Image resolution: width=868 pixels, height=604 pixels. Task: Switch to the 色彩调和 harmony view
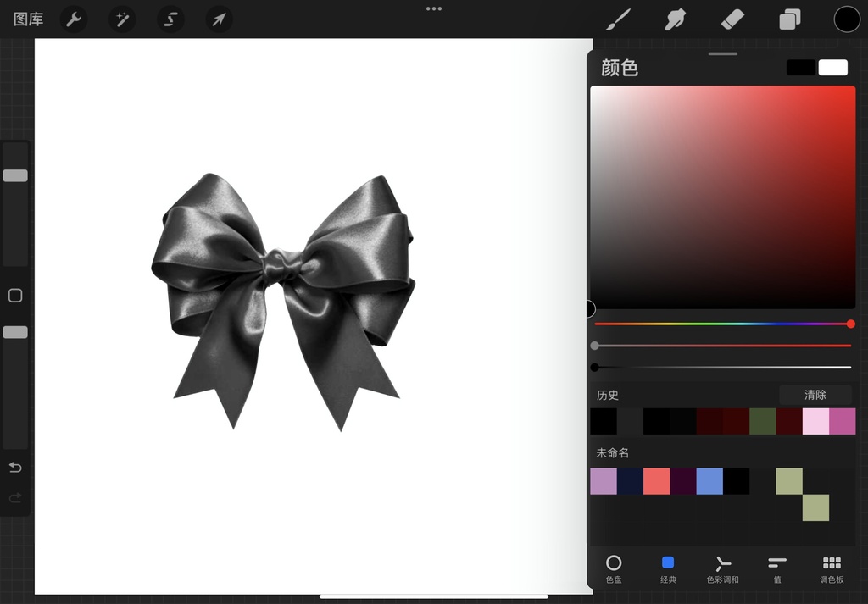pyautogui.click(x=722, y=569)
